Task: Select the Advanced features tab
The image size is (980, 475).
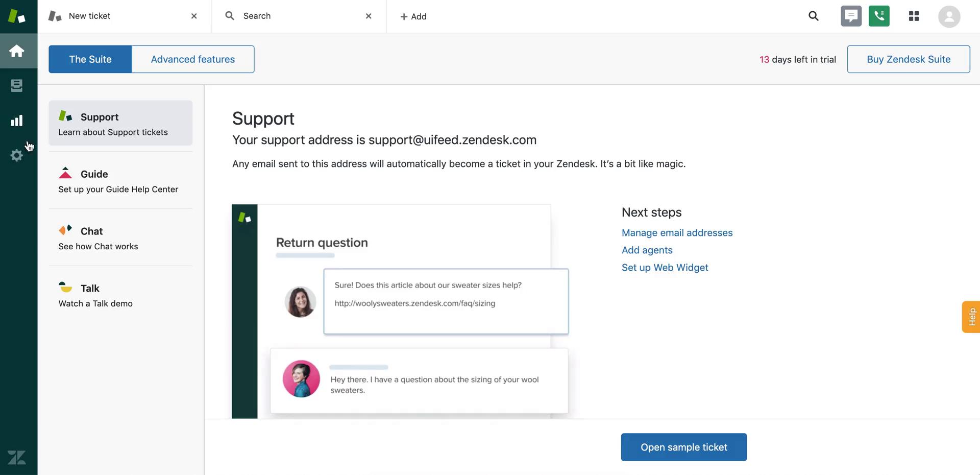Action: 193,59
